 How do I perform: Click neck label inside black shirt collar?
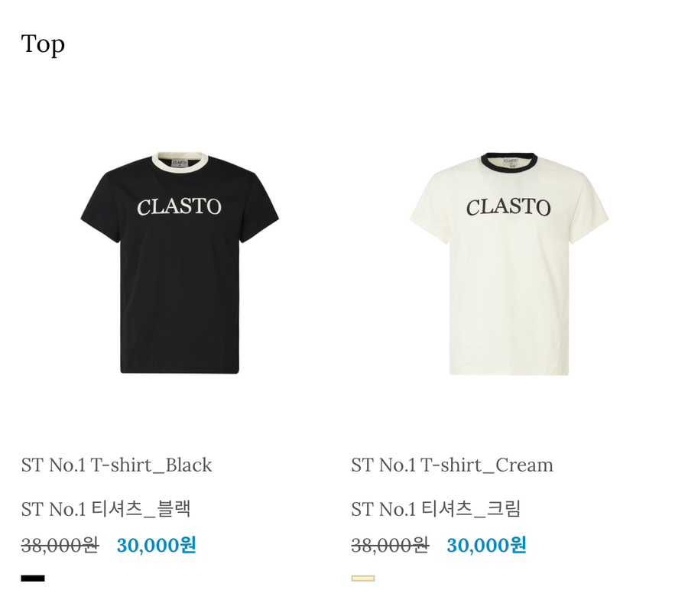click(x=180, y=164)
